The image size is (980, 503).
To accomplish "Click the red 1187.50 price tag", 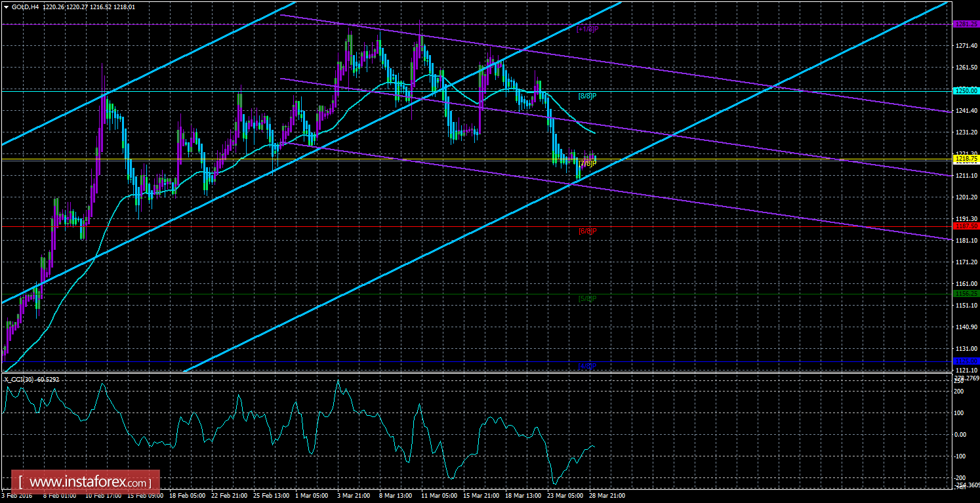I will (966, 226).
